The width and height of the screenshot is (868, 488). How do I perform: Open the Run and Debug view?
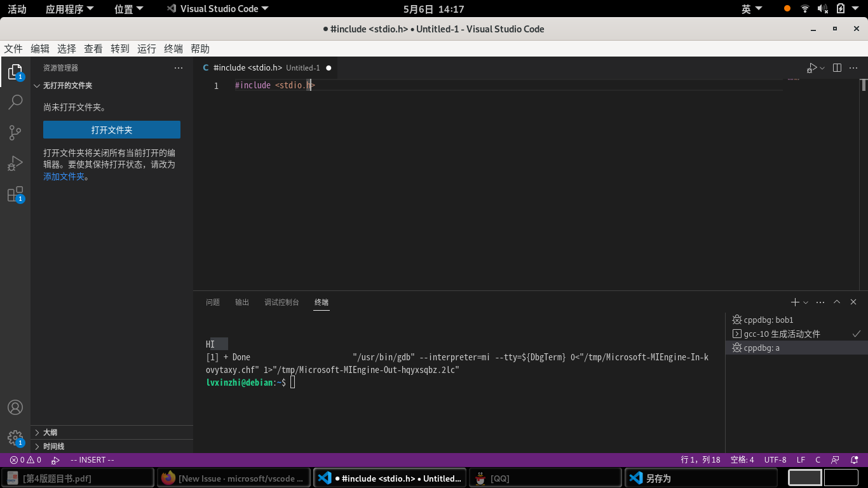pyautogui.click(x=16, y=163)
